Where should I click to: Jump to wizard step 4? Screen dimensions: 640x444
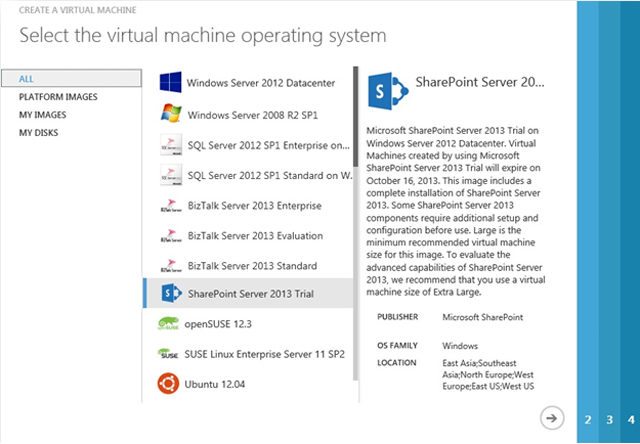631,420
